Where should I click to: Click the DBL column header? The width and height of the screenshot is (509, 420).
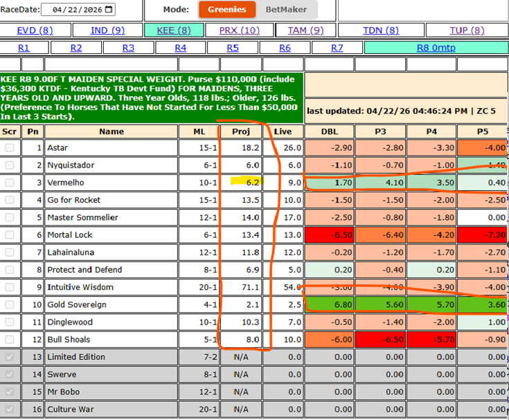[330, 131]
